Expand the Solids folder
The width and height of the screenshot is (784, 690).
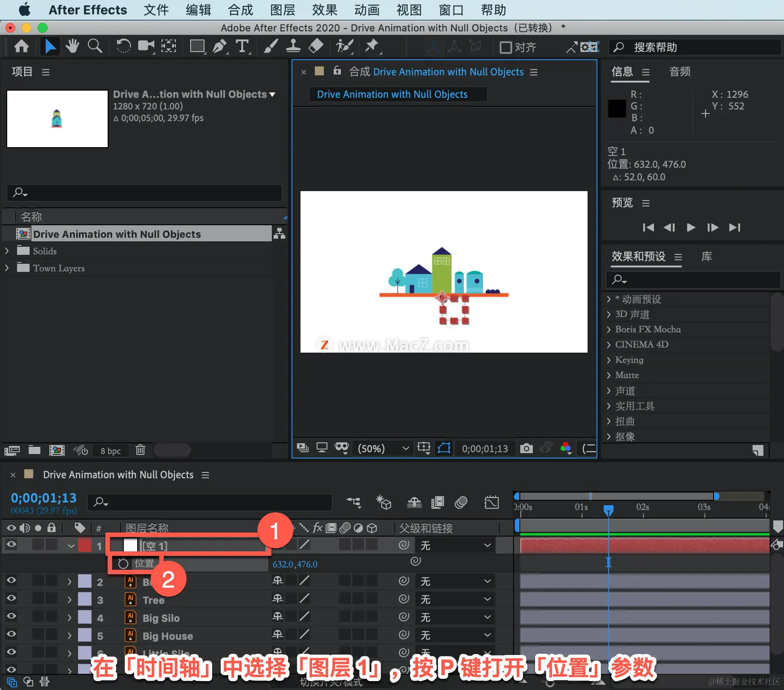click(7, 251)
